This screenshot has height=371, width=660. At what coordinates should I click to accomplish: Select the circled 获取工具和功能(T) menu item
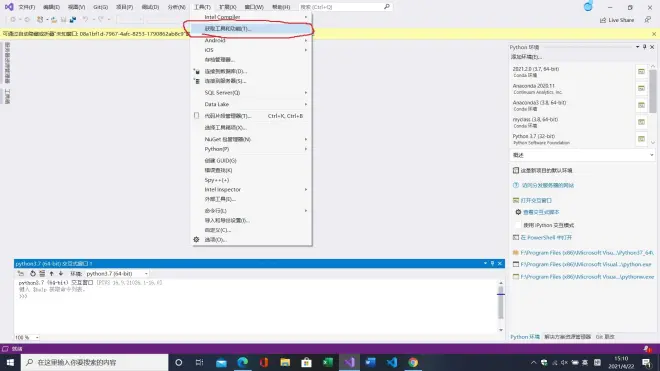tap(252, 29)
